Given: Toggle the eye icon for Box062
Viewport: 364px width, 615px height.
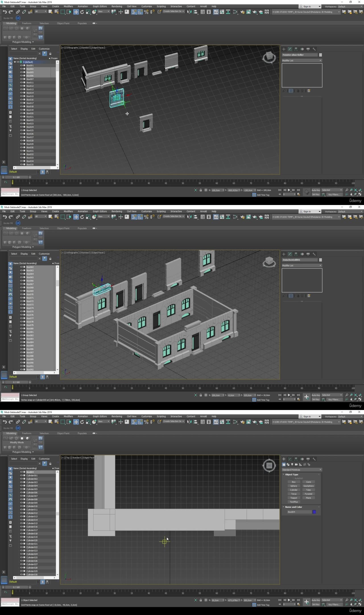Looking at the screenshot, I should (x=21, y=267).
